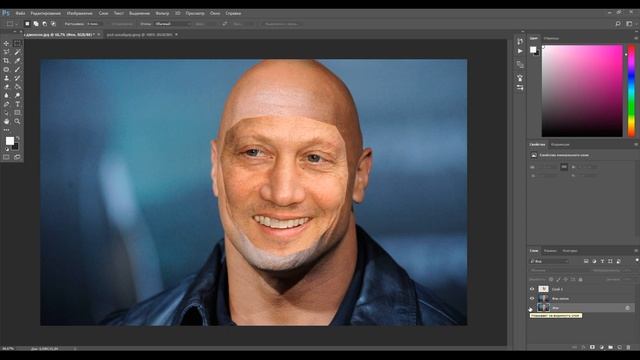Select the Crop tool
This screenshot has height=360, width=640.
coord(6,60)
